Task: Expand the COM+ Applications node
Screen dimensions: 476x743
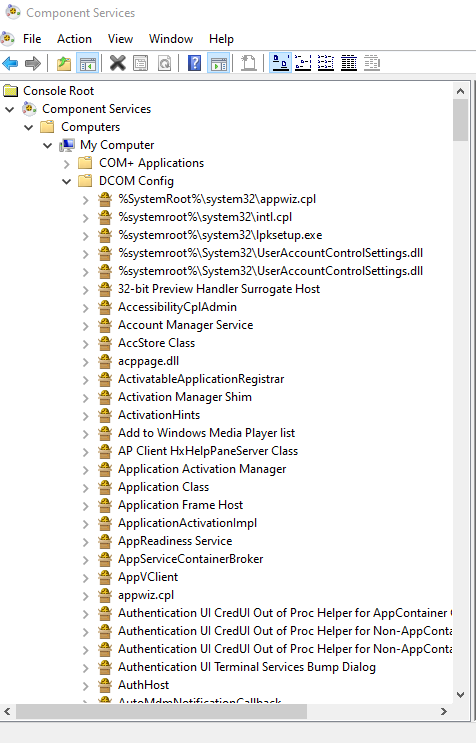Action: click(66, 164)
